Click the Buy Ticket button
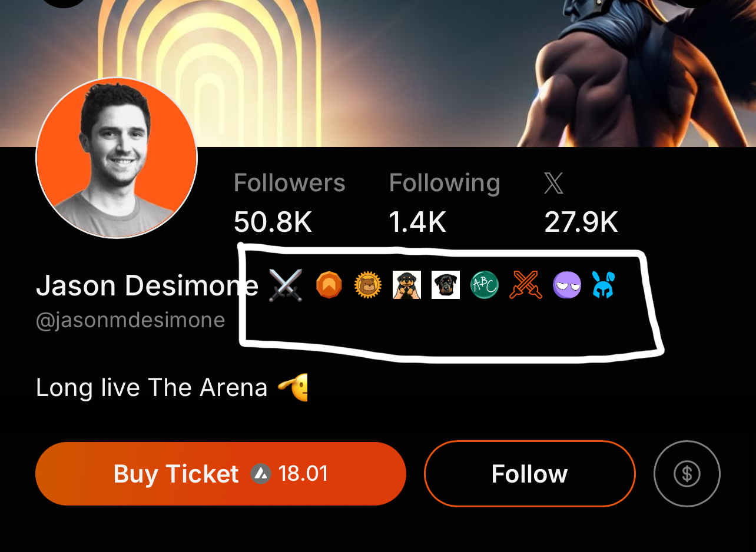 click(x=221, y=474)
